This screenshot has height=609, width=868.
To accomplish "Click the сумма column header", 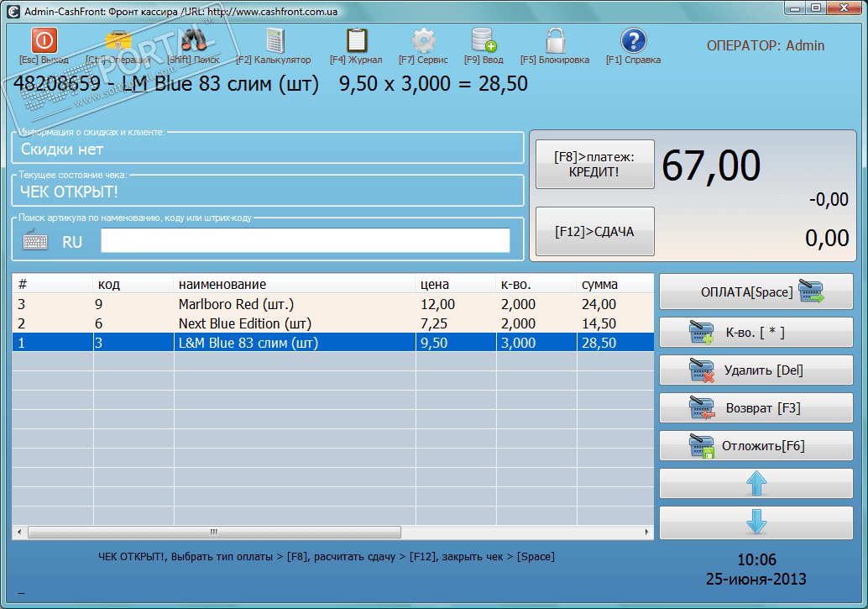I will (x=615, y=284).
